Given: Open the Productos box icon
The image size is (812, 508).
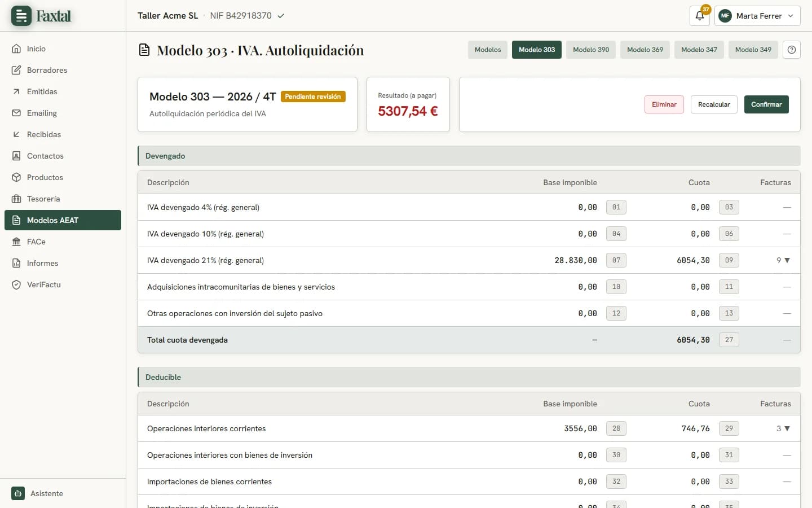Looking at the screenshot, I should (x=16, y=177).
